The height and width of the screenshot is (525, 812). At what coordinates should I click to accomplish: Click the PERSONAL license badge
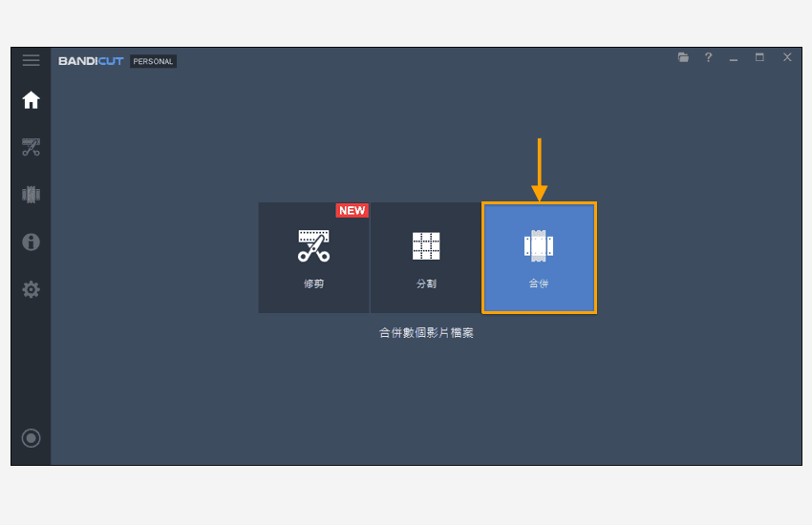pyautogui.click(x=153, y=61)
